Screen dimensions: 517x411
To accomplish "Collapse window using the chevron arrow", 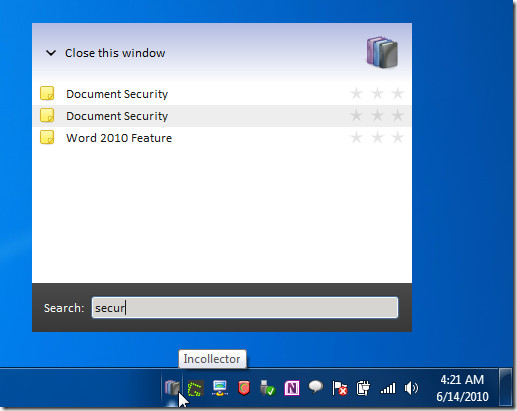I will tap(51, 53).
